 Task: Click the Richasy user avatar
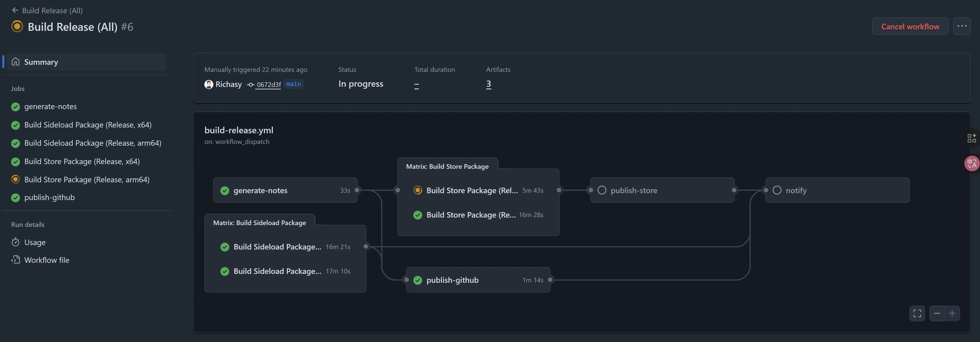click(x=208, y=85)
